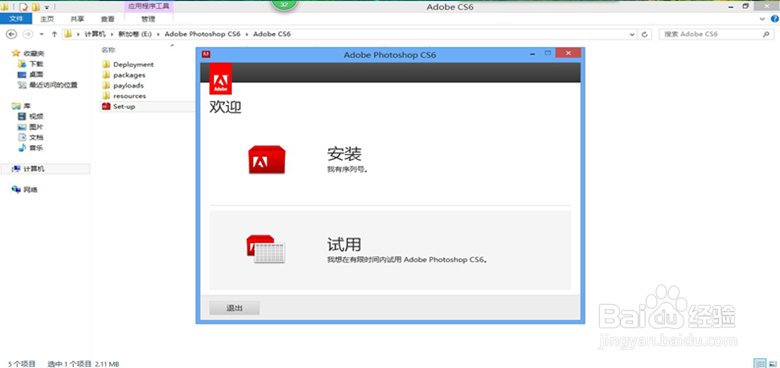Click the packages folder icon

pos(105,75)
